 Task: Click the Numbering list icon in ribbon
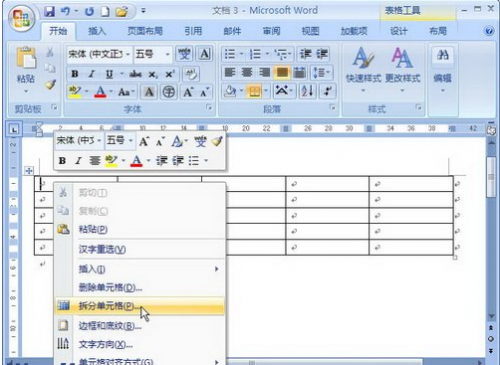[x=255, y=54]
